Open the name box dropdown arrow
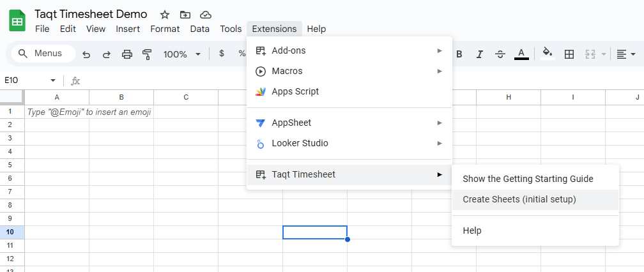 coord(53,80)
